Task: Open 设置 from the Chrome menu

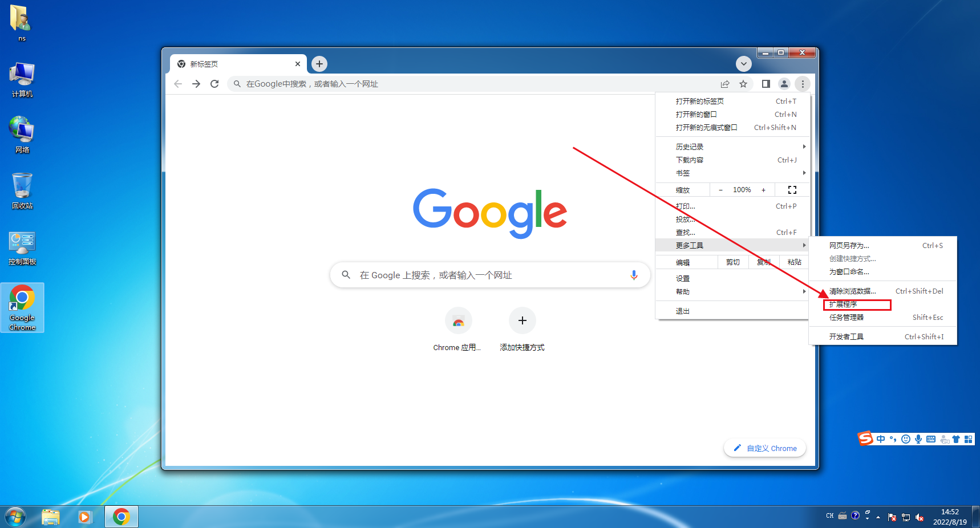Action: point(733,278)
